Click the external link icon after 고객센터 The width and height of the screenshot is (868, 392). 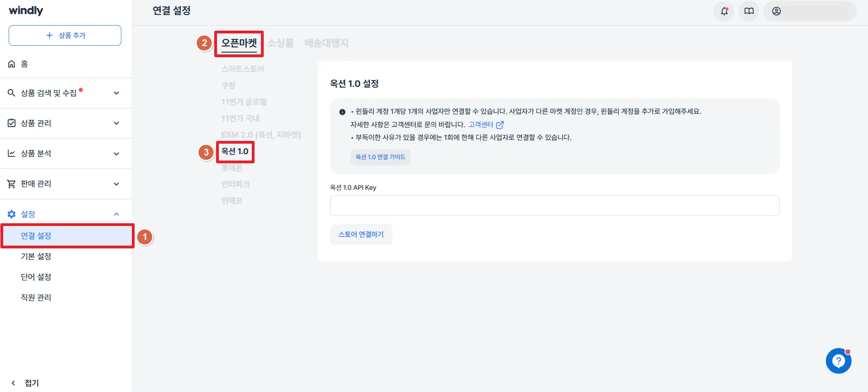click(x=500, y=125)
